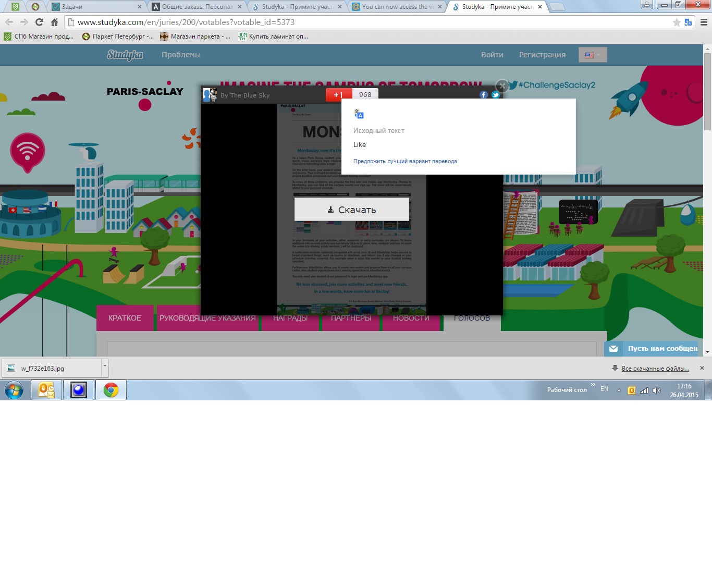Click Предложить лучший вариант перевода link
This screenshot has width=712, height=588.
click(405, 161)
